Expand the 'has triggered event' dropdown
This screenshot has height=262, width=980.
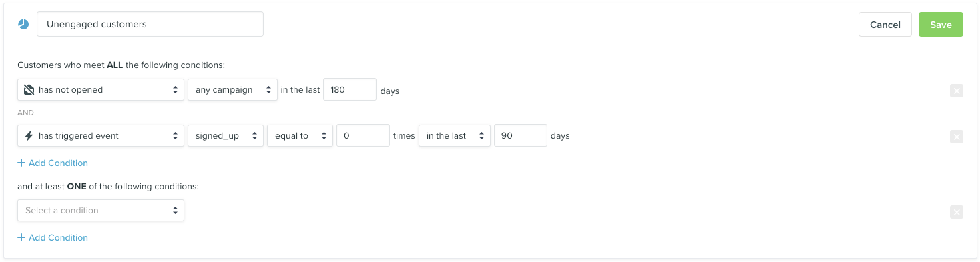pyautogui.click(x=101, y=135)
